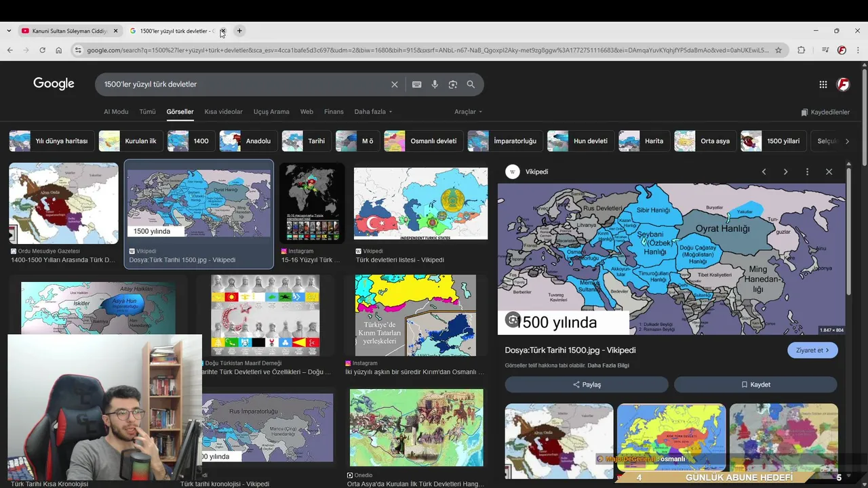Open Onedio Orta Asya painting thumbnail
The image size is (868, 488).
(x=416, y=428)
